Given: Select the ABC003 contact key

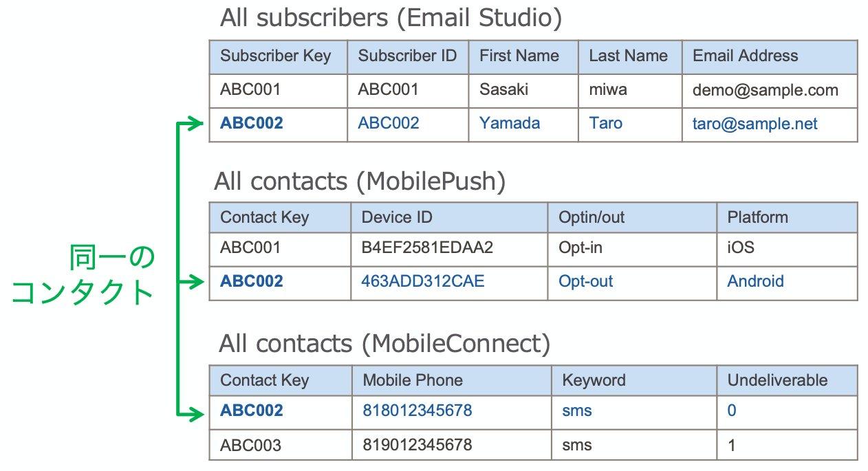Looking at the screenshot, I should pyautogui.click(x=250, y=445).
